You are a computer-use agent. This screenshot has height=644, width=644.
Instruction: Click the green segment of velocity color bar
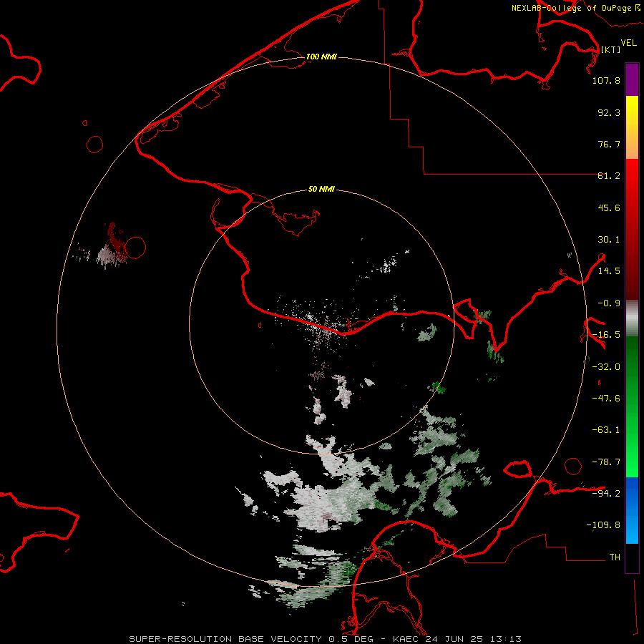pos(632,406)
